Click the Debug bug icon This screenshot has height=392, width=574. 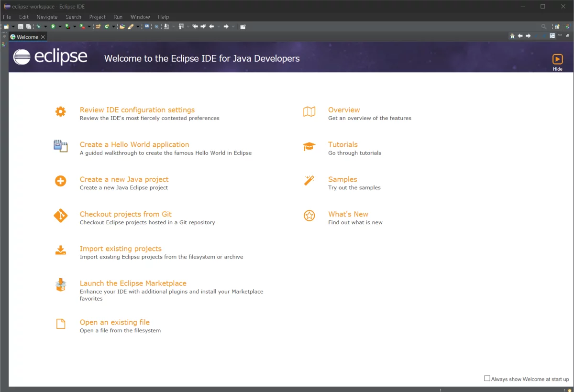click(x=38, y=27)
